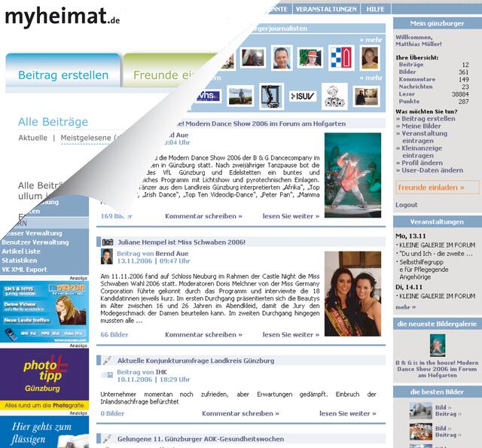
Task: Open the cartoon drawing group thumbnail
Action: pyautogui.click(x=334, y=96)
